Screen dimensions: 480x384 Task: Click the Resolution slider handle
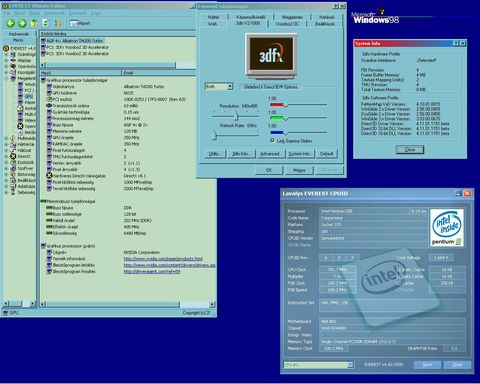(236, 116)
